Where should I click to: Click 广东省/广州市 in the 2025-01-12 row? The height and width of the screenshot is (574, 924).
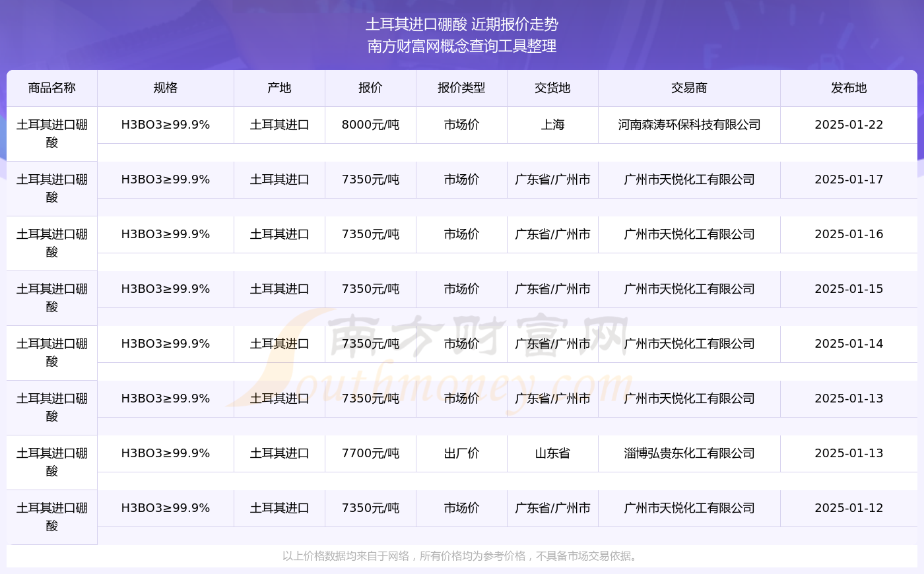552,508
